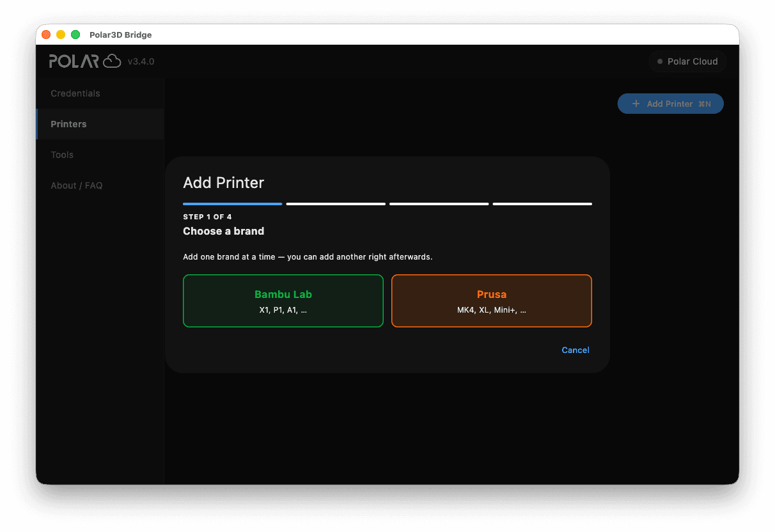
Task: Cancel the Add Printer dialog
Action: click(575, 350)
